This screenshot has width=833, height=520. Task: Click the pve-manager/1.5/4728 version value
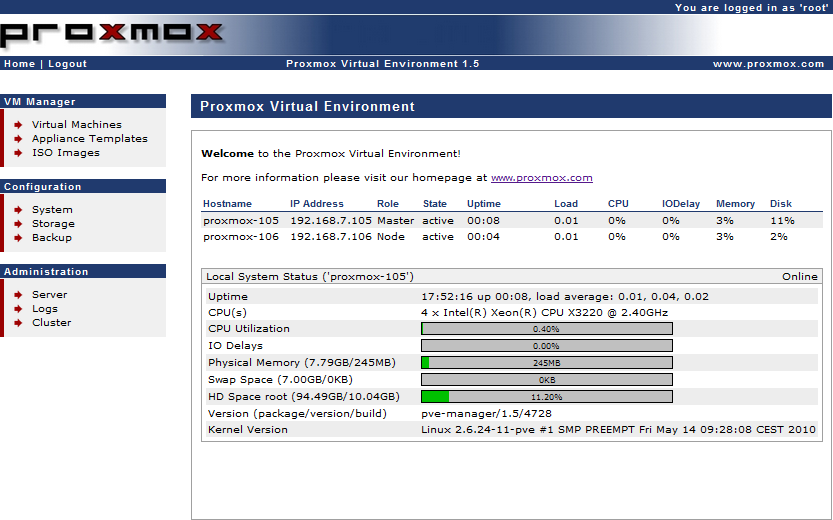[x=487, y=413]
